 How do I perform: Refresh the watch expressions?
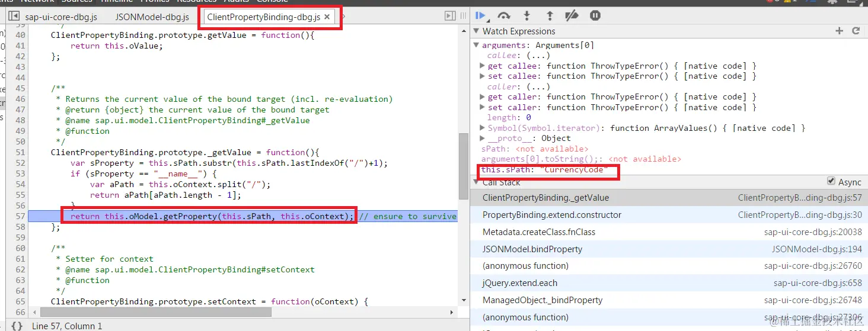[856, 31]
